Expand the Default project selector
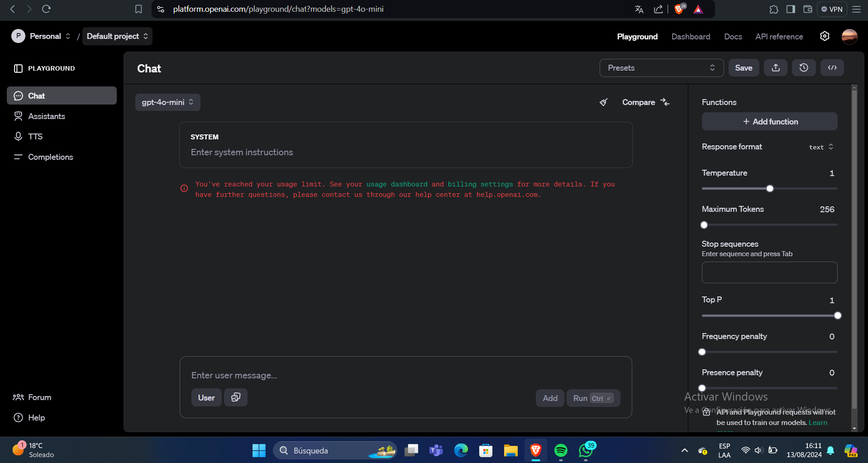Viewport: 868px width, 463px height. 117,36
